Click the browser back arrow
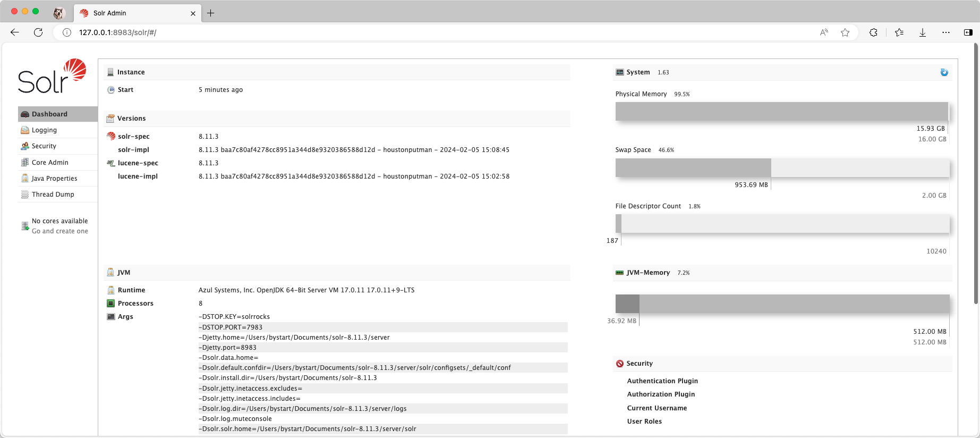This screenshot has height=438, width=980. (x=15, y=32)
